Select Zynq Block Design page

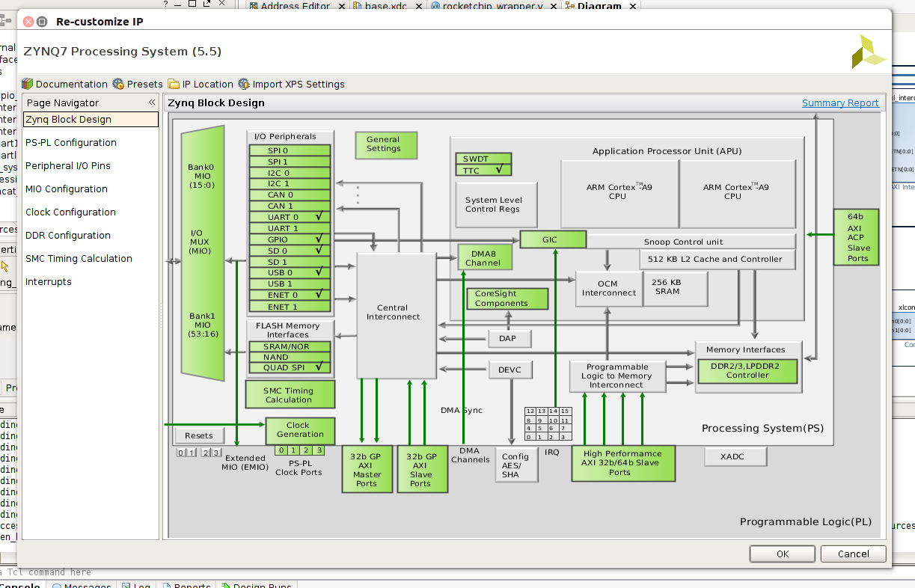[x=91, y=119]
